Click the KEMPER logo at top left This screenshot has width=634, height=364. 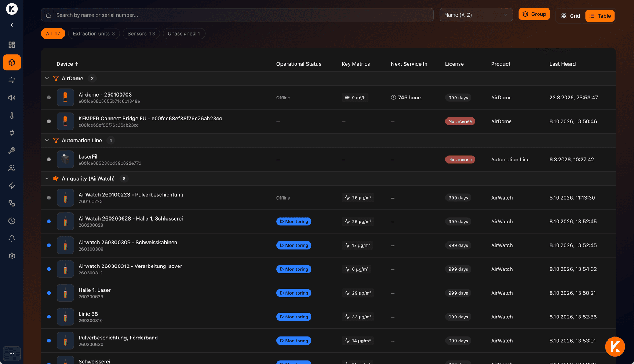click(12, 9)
